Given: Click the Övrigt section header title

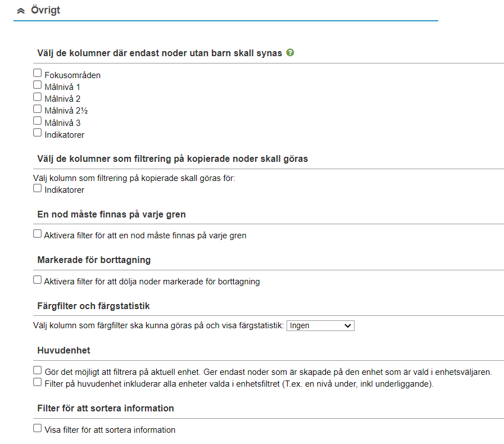Looking at the screenshot, I should [x=46, y=10].
